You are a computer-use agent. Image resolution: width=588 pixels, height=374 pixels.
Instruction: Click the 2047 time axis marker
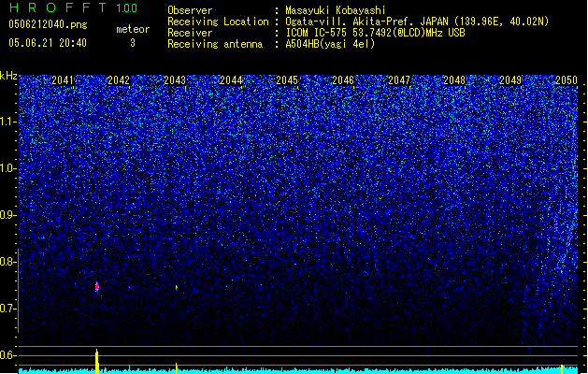coord(399,80)
